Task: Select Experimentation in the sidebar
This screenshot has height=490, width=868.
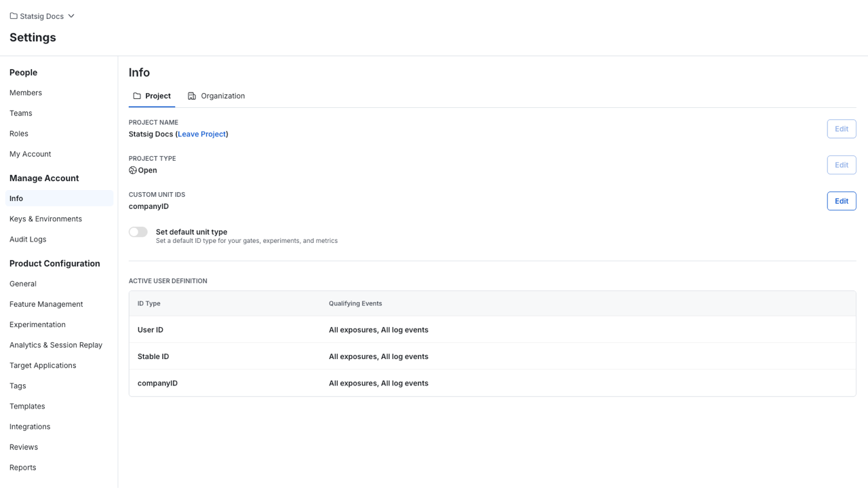Action: point(37,324)
